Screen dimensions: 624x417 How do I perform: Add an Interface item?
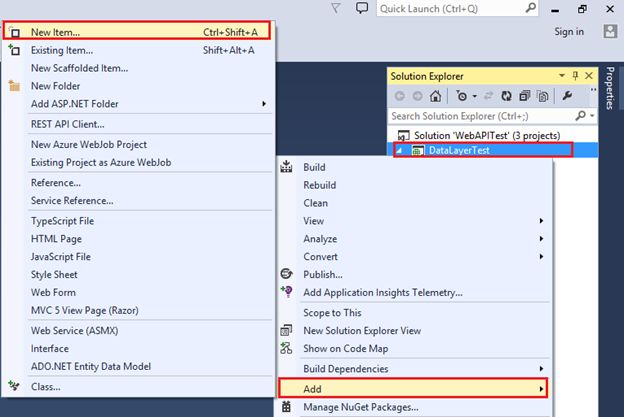137,349
